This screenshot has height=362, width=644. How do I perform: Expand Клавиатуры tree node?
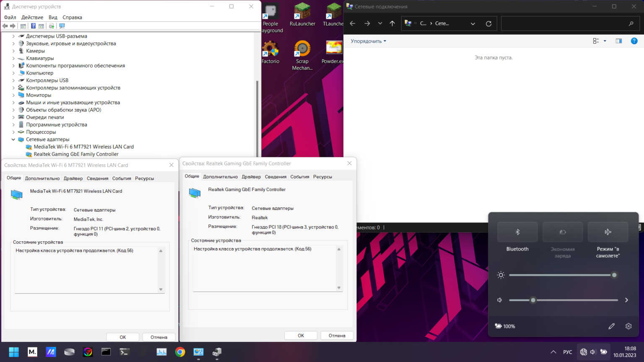(13, 58)
